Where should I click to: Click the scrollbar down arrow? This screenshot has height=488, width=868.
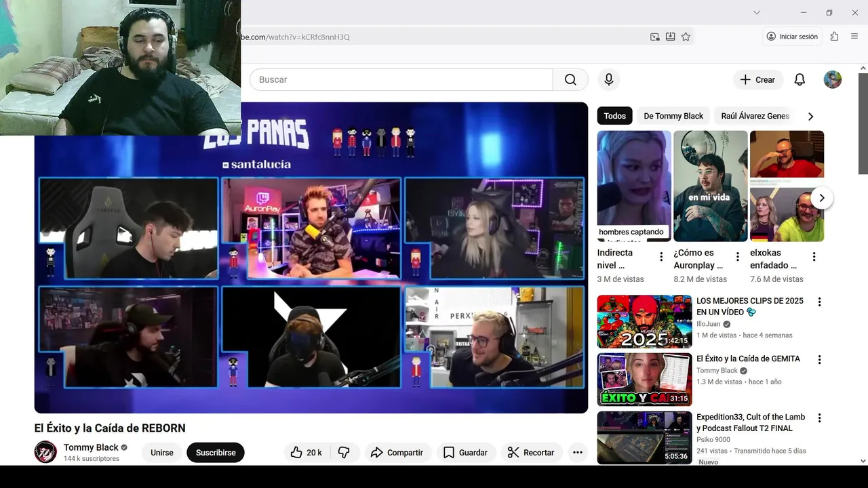tap(863, 460)
